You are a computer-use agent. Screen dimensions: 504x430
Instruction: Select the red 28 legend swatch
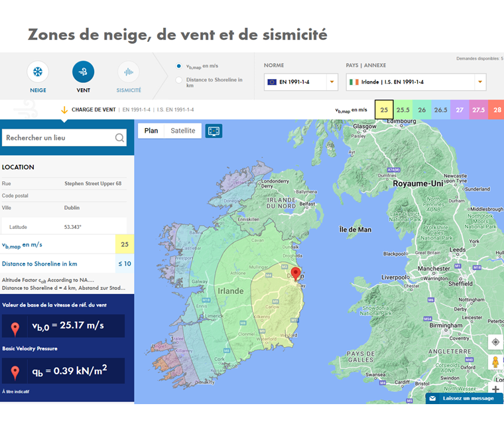click(496, 109)
